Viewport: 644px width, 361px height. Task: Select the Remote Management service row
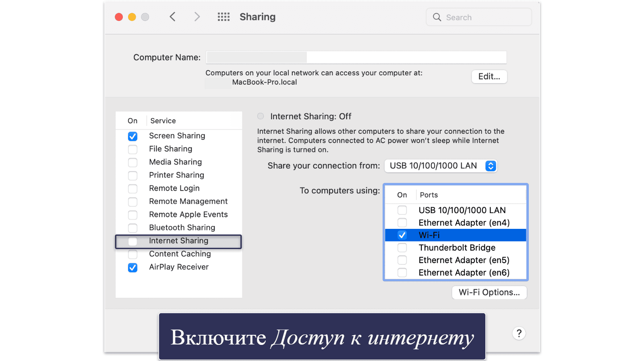click(x=179, y=201)
